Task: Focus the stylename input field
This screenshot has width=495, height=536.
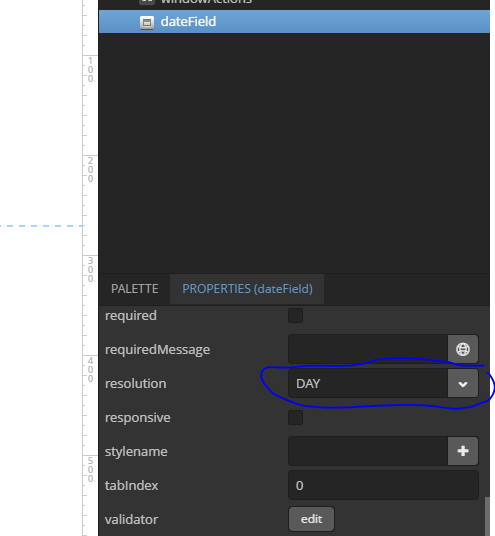Action: click(368, 451)
